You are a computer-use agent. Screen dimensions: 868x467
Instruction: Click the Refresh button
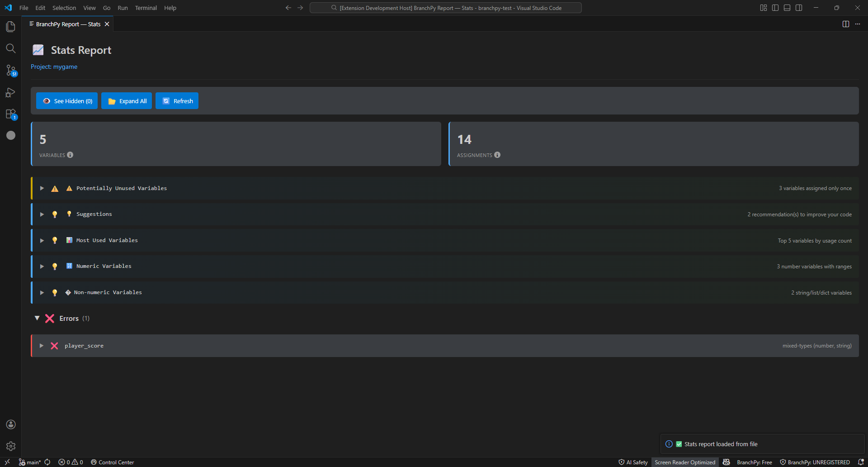coord(177,101)
